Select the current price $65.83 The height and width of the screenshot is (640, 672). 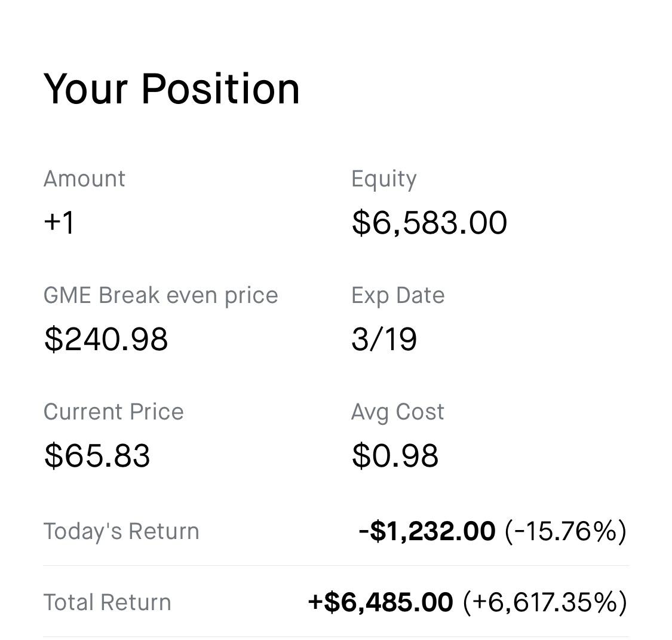(97, 455)
